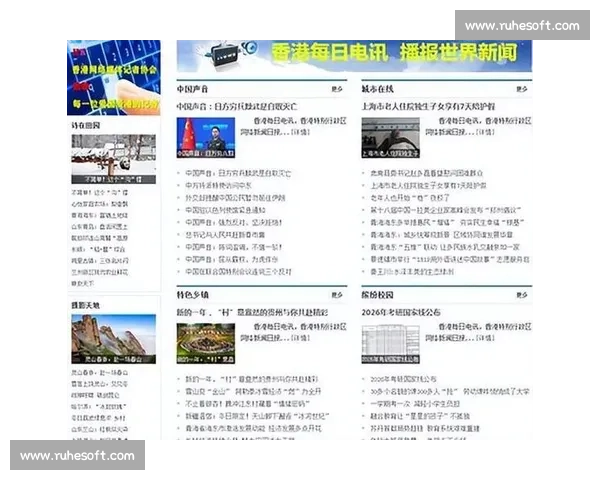Open list item 中方特派特使访问中东
Image resolution: width=600 pixels, height=480 pixels.
[x=218, y=186]
